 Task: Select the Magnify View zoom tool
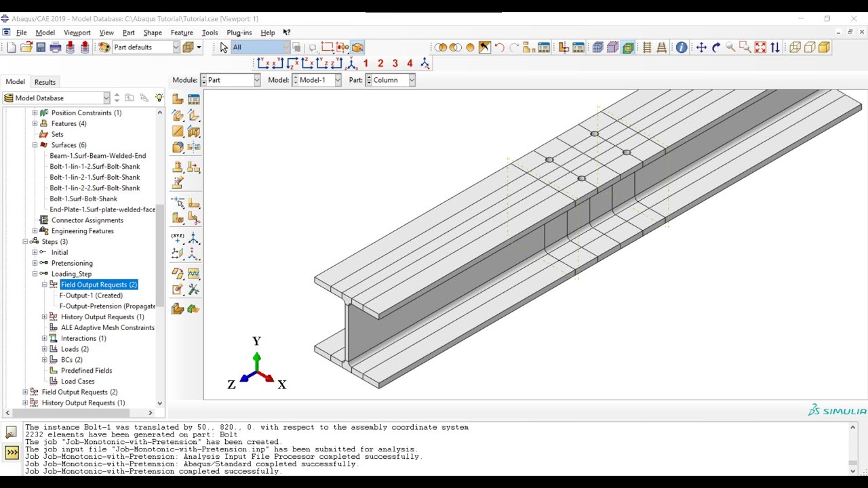(x=730, y=47)
